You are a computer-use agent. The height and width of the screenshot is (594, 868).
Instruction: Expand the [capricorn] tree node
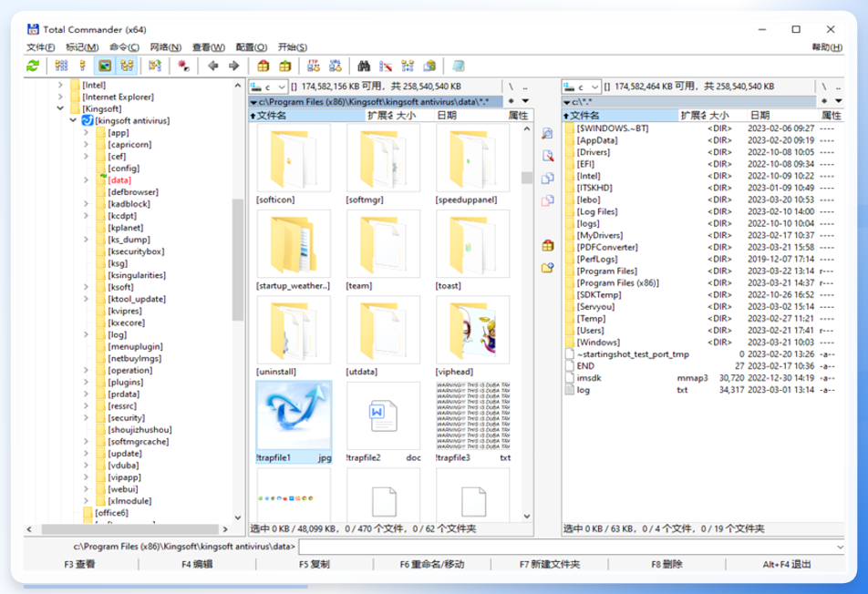(x=86, y=144)
